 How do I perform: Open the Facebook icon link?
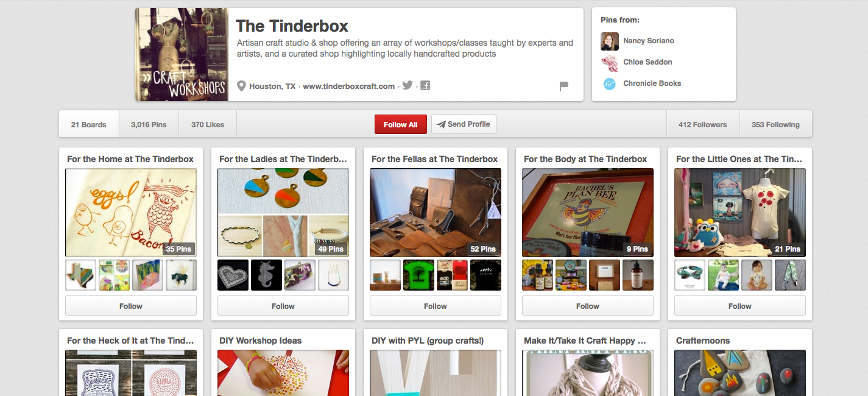425,85
